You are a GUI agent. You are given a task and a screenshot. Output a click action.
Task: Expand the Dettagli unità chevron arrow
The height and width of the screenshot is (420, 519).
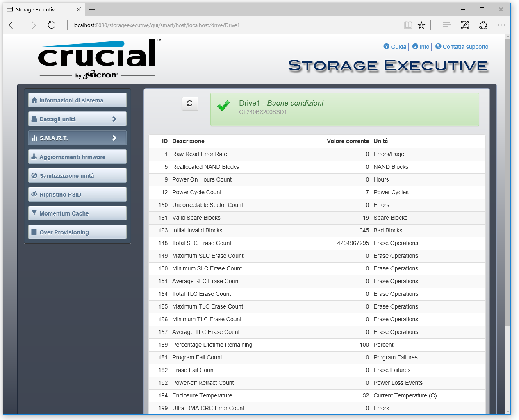(114, 119)
